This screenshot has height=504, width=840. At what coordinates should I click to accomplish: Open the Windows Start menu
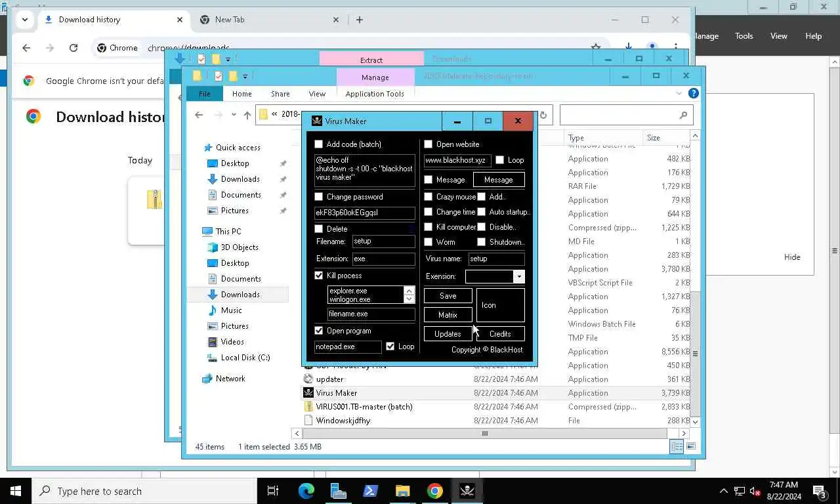coord(16,491)
